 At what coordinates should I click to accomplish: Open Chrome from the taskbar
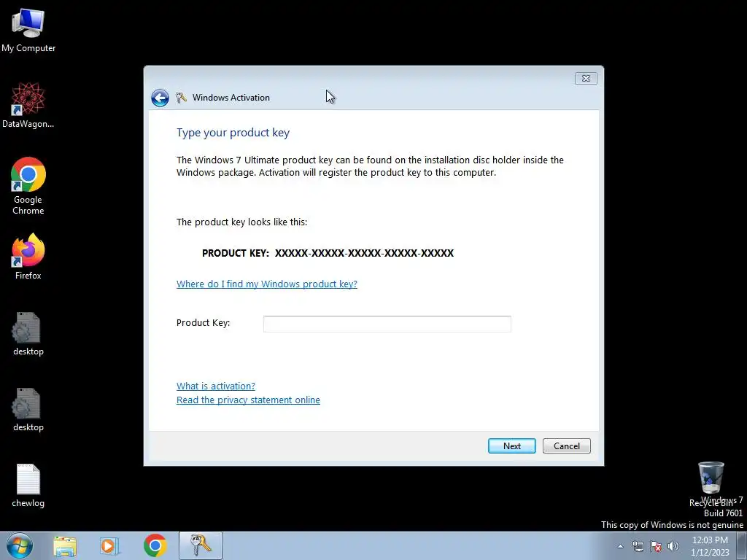[155, 545]
